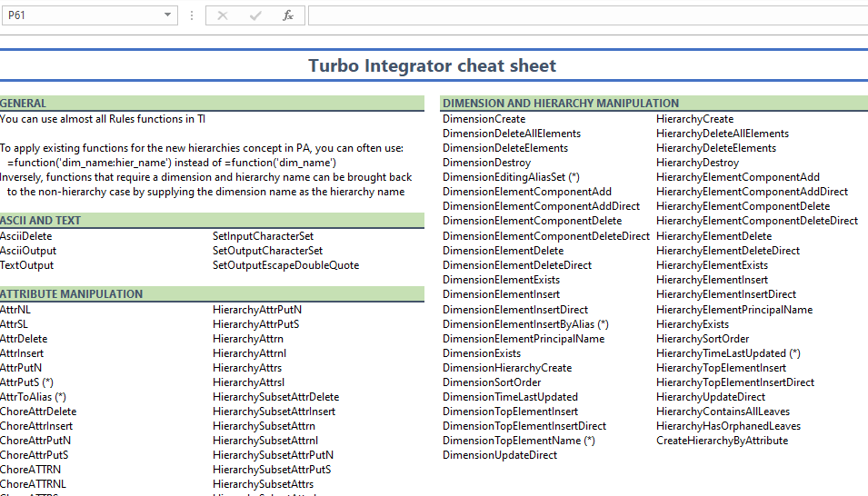868x496 pixels.
Task: Click the AttrToAlias (*) cell
Action: pos(34,397)
